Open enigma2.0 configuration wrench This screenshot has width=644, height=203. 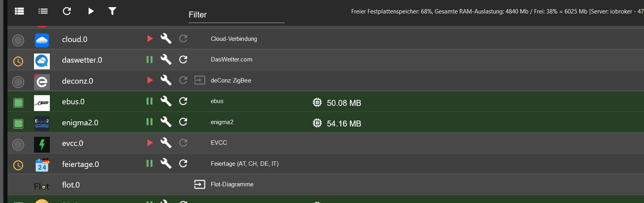pyautogui.click(x=166, y=122)
